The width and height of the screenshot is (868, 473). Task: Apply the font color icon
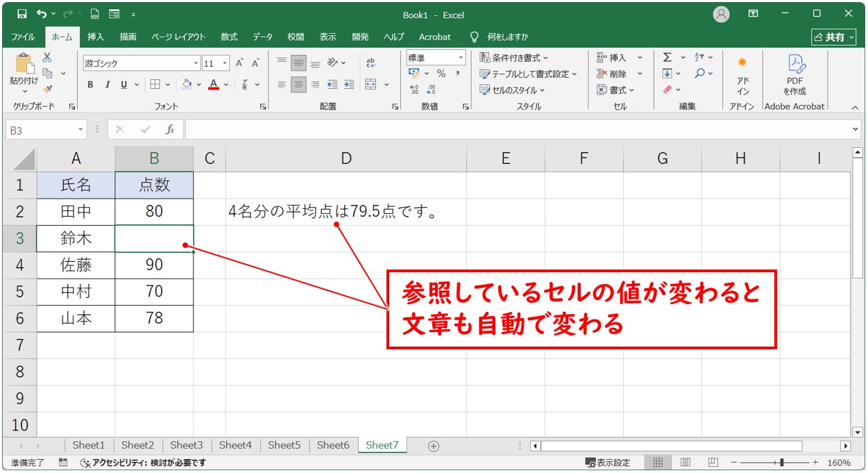click(x=214, y=84)
